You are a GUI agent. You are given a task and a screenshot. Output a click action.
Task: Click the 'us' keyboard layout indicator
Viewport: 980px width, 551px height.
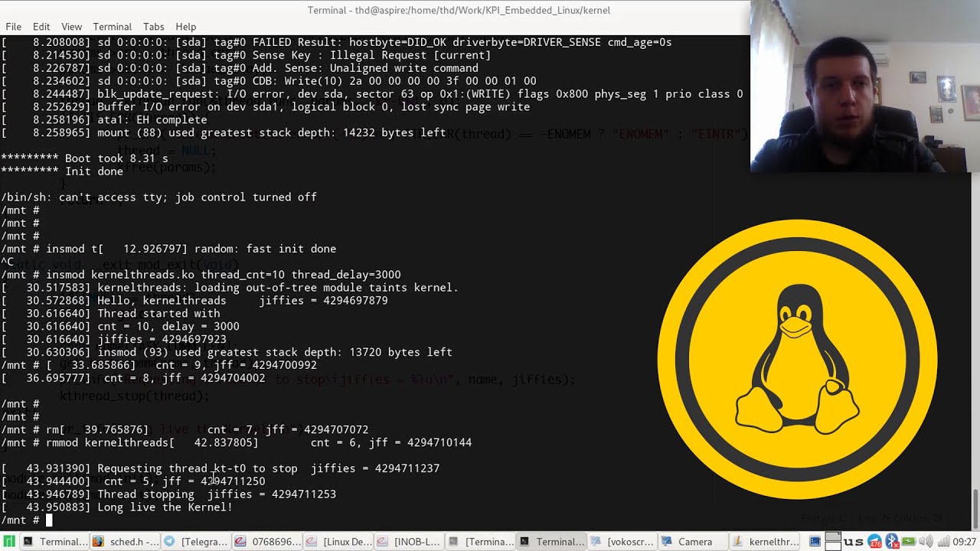(854, 542)
